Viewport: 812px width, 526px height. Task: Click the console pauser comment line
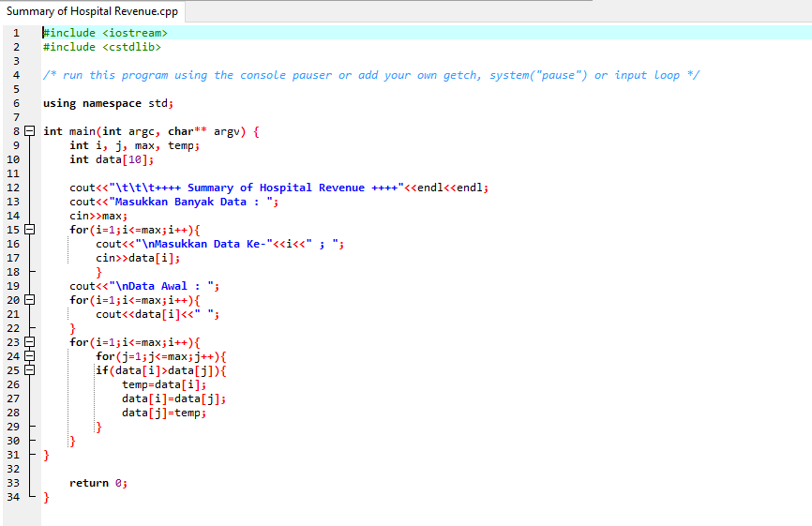click(x=370, y=75)
